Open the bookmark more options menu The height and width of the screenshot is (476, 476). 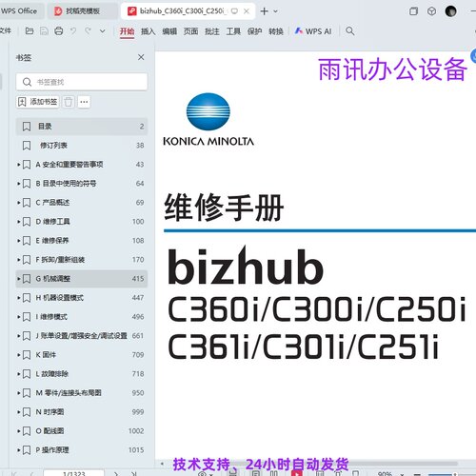click(84, 102)
